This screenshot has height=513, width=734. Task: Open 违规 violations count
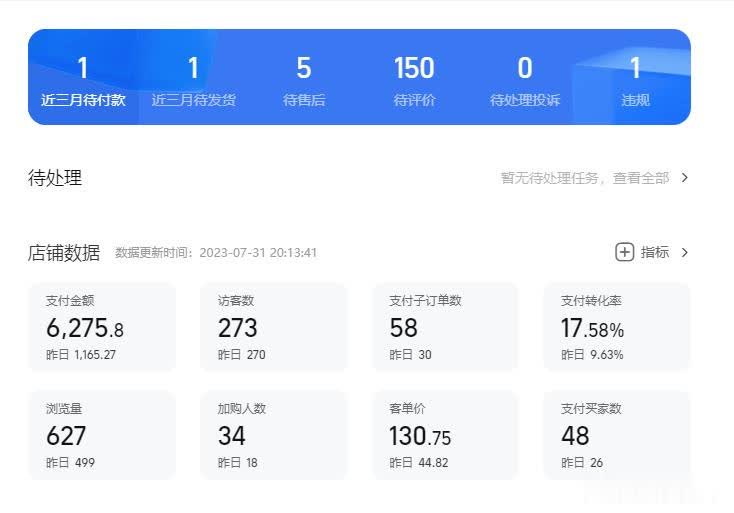(x=635, y=80)
